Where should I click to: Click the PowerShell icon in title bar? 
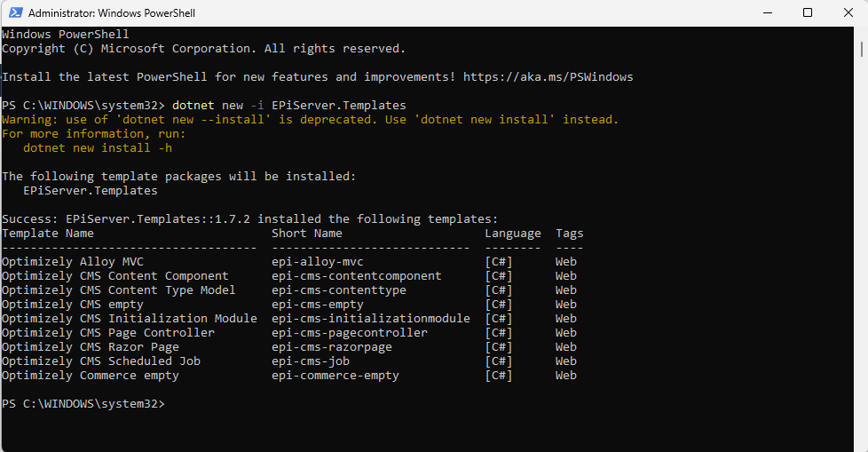14,13
